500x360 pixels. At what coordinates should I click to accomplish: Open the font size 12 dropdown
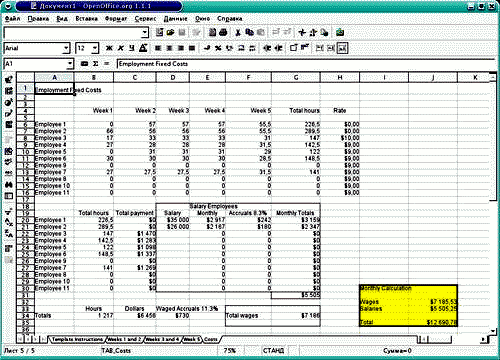95,48
